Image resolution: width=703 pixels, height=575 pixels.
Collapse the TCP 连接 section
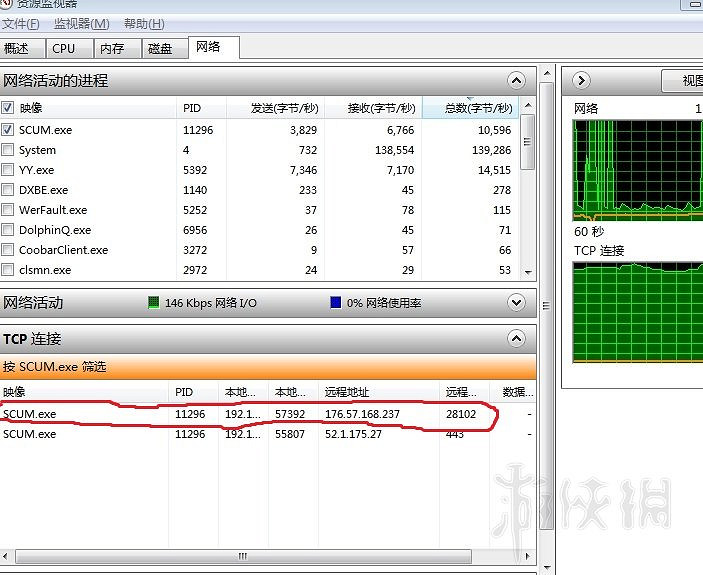click(x=516, y=338)
